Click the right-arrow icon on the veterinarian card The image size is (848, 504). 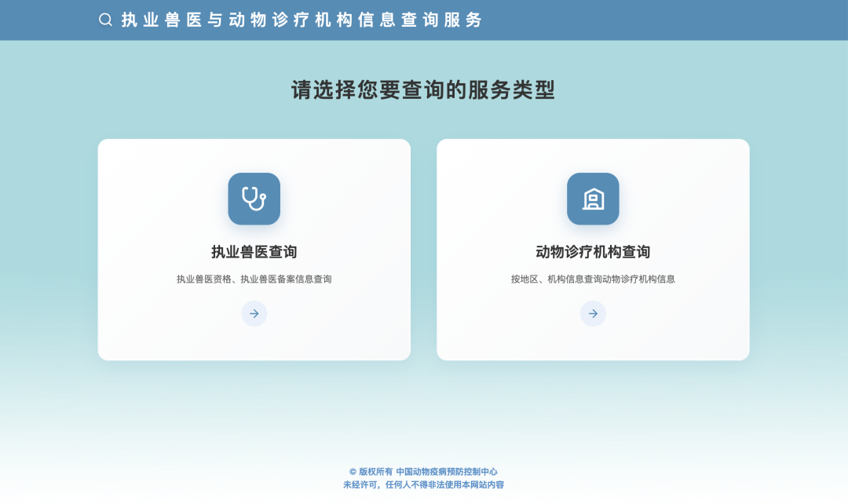[x=254, y=313]
